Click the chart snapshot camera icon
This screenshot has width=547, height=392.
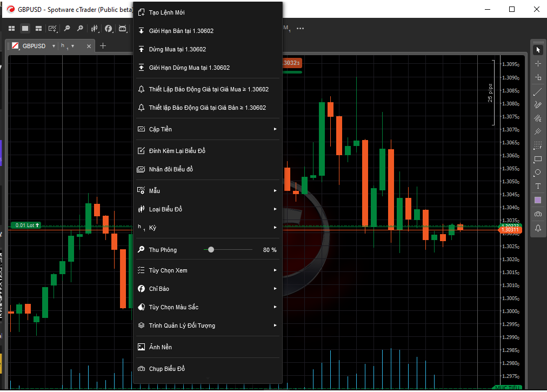[538, 214]
